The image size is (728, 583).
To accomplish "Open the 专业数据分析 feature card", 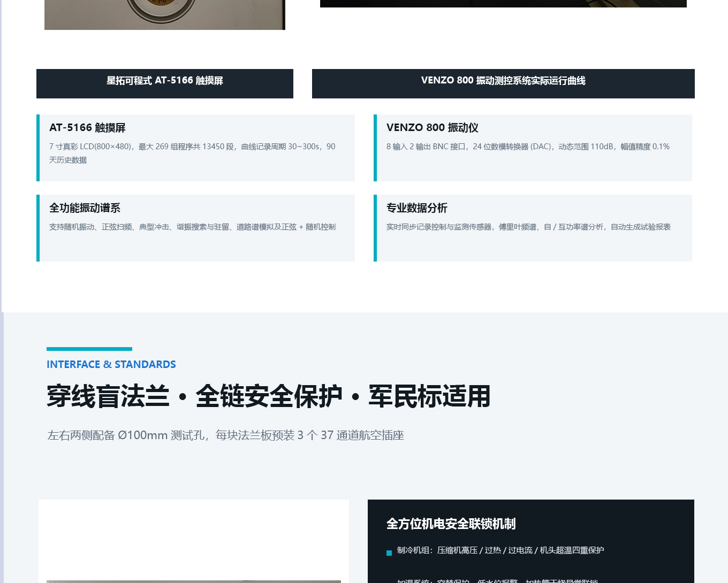I will 533,228.
